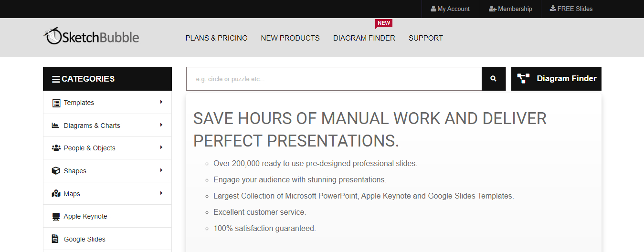
Task: Open the My Account link
Action: coord(450,9)
